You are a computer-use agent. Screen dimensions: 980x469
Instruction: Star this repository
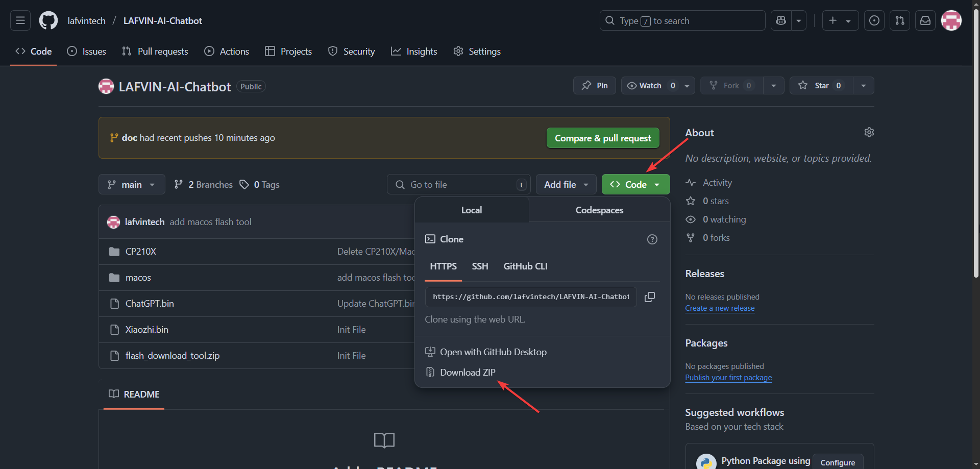(x=821, y=86)
